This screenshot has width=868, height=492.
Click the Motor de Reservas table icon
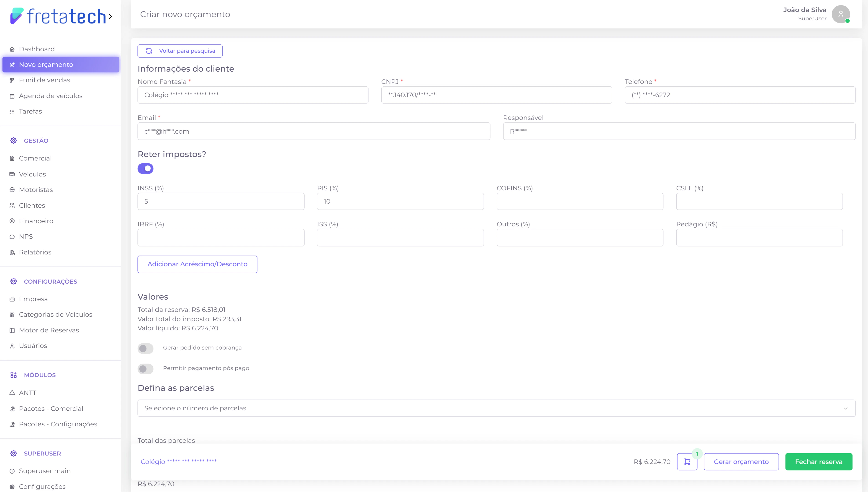pyautogui.click(x=12, y=331)
